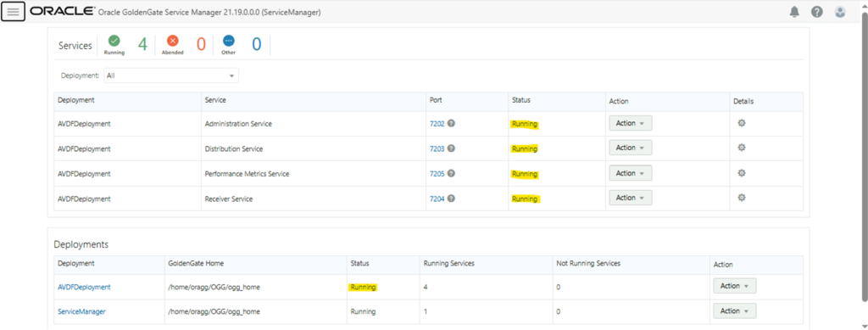Click the Oracle logo
The width and height of the screenshot is (868, 330).
click(x=63, y=11)
